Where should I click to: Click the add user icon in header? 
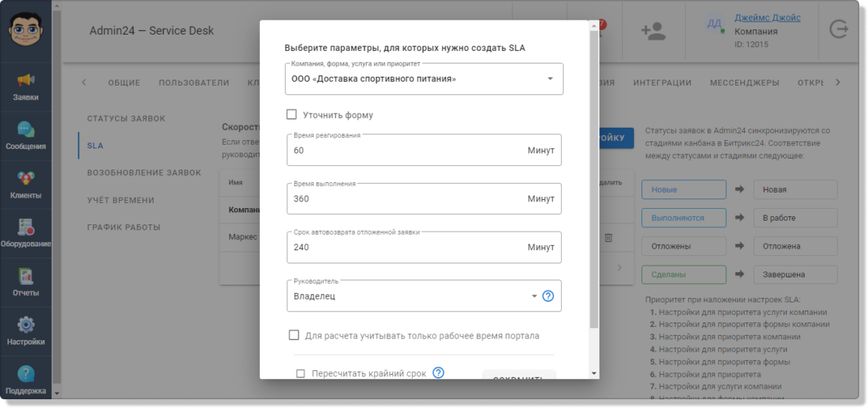(653, 31)
